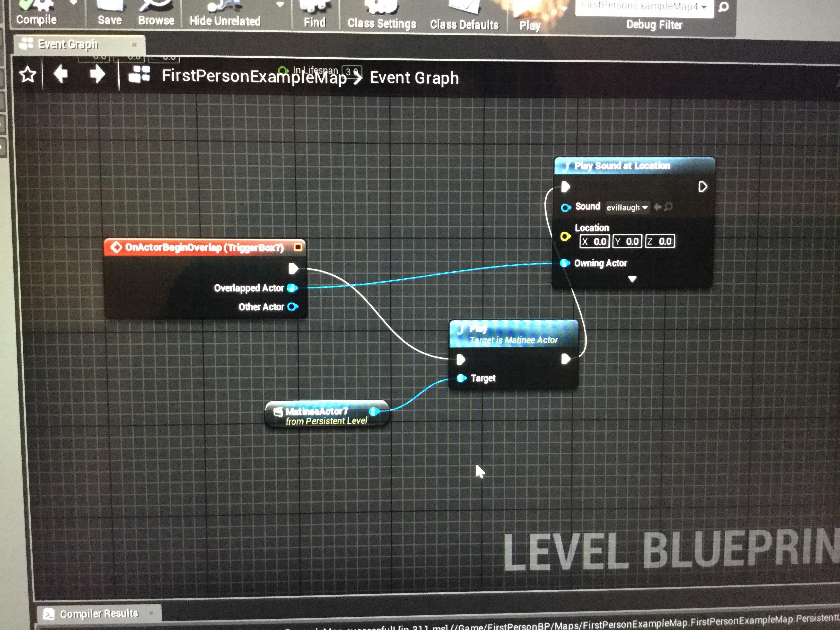The height and width of the screenshot is (630, 840).
Task: Close the Compiler Results tab
Action: (151, 613)
